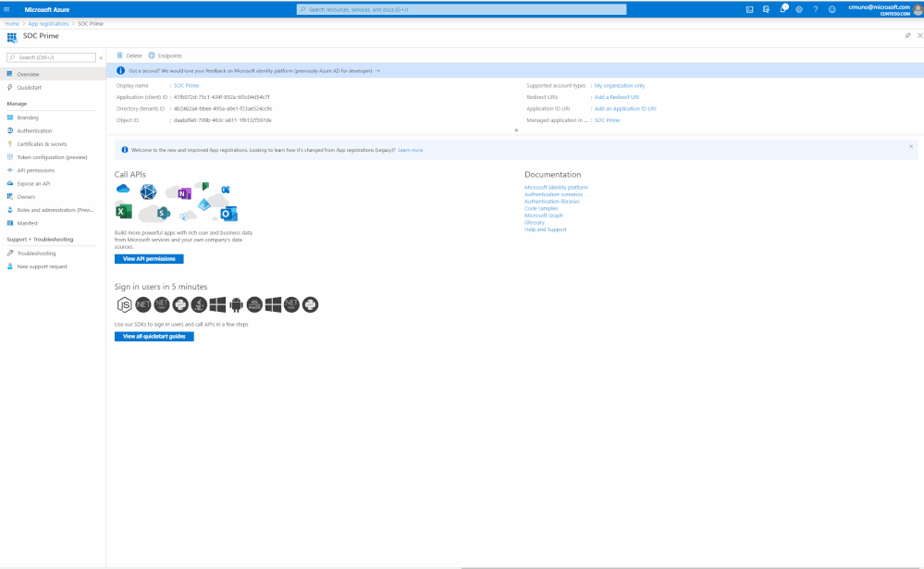Screen dimensions: 924x569
Task: Open the notifications bell
Action: point(782,9)
